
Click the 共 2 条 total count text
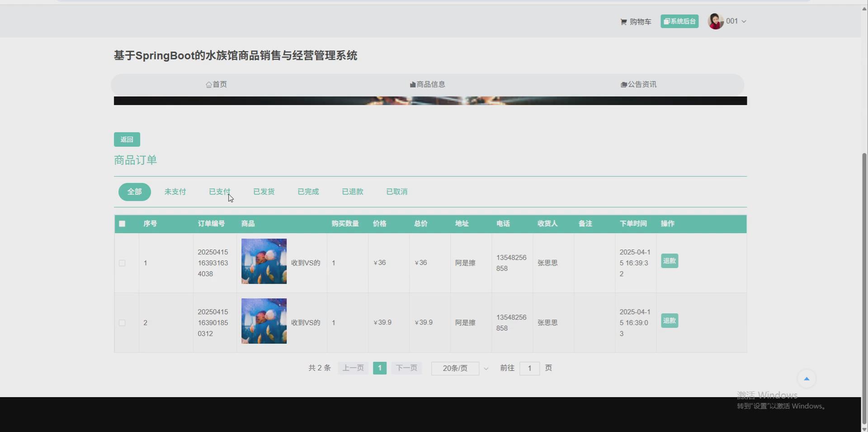[320, 368]
